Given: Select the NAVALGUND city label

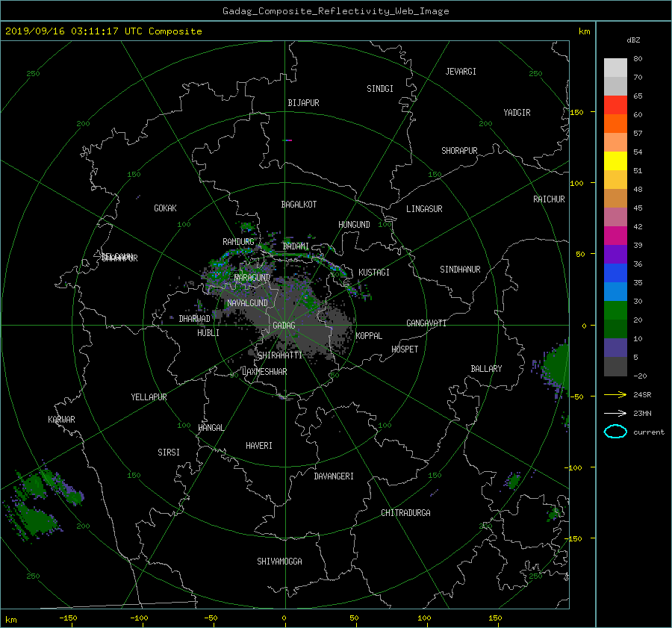Looking at the screenshot, I should click(x=247, y=303).
